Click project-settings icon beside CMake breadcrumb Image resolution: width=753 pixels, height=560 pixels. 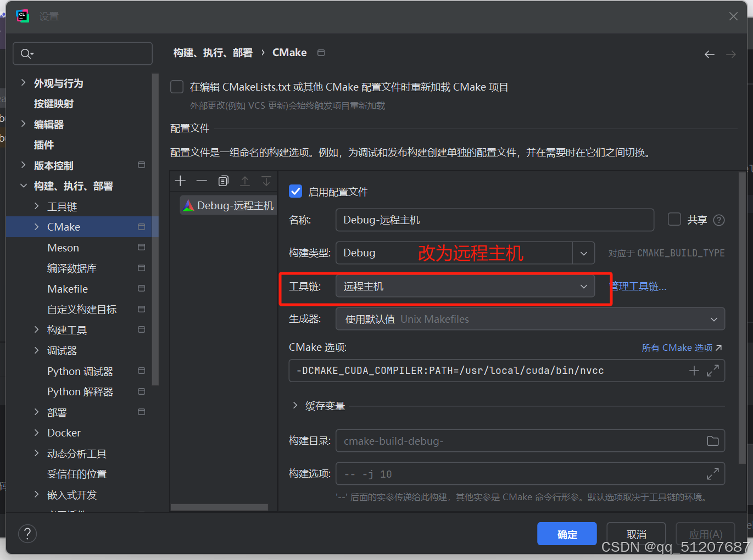click(x=321, y=53)
